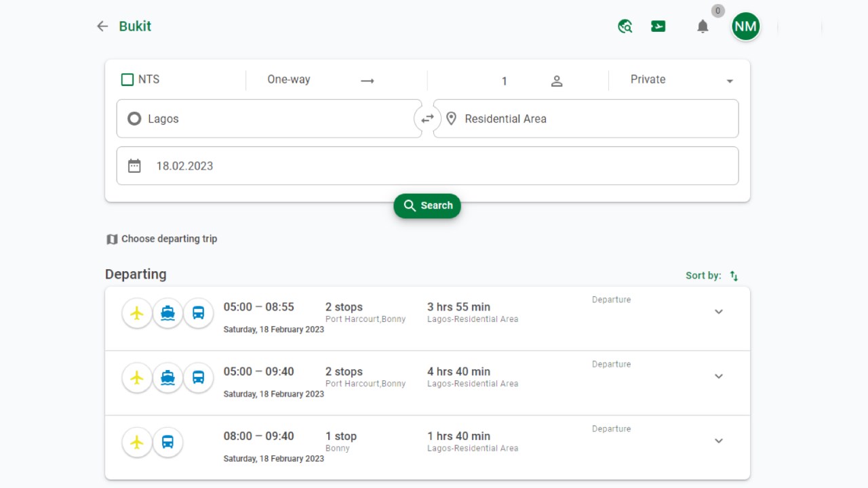Click ferry icon on 05:00 – 08:55 trip
The height and width of the screenshot is (488, 868).
[x=167, y=313]
